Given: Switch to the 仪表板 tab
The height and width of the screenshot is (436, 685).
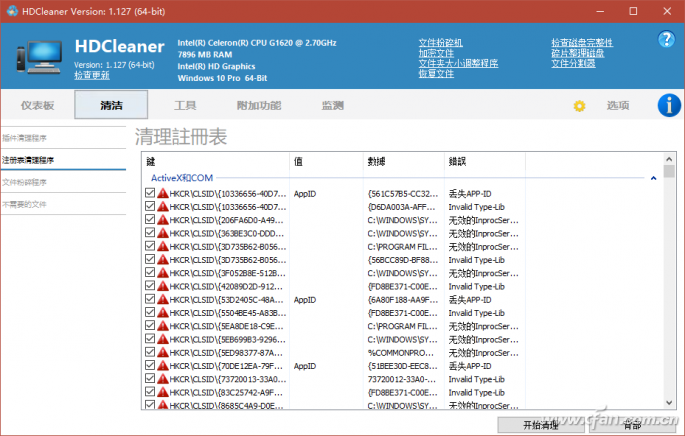Looking at the screenshot, I should point(38,105).
